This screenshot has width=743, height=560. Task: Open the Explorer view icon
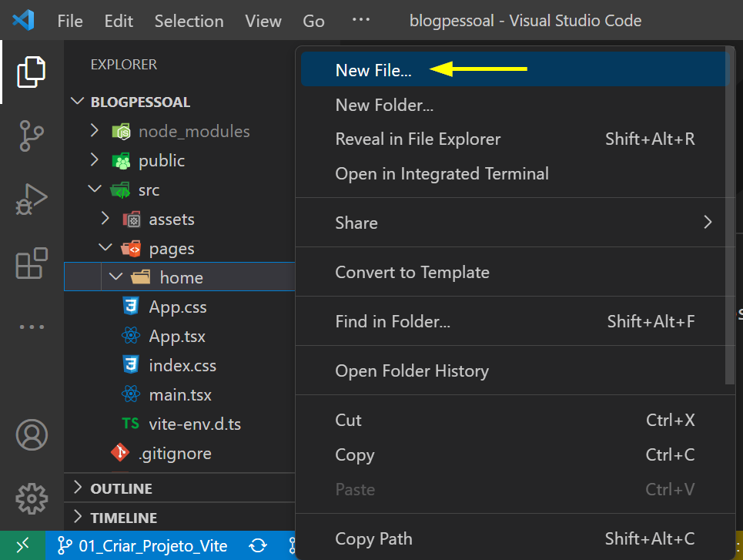[32, 72]
